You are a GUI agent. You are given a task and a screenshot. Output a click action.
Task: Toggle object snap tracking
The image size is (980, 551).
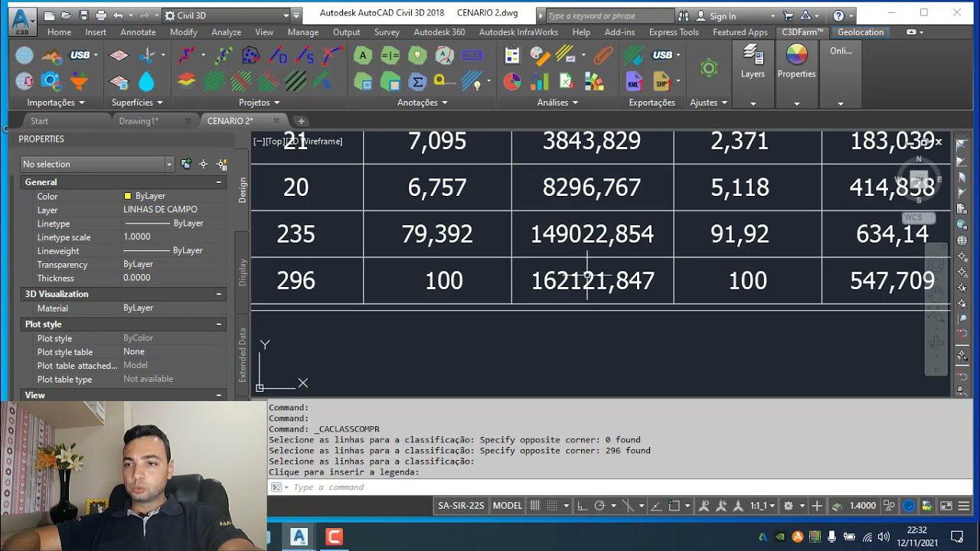click(x=656, y=506)
